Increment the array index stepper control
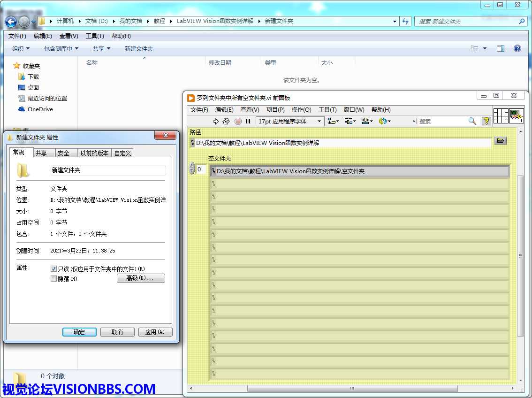The image size is (532, 398). [192, 166]
